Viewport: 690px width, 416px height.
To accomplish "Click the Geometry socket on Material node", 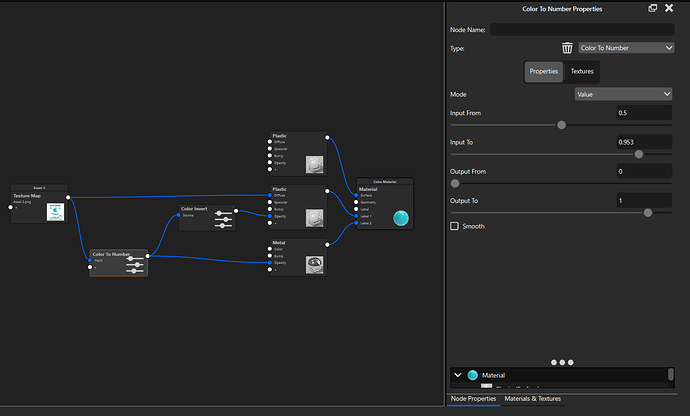I will pos(356,202).
